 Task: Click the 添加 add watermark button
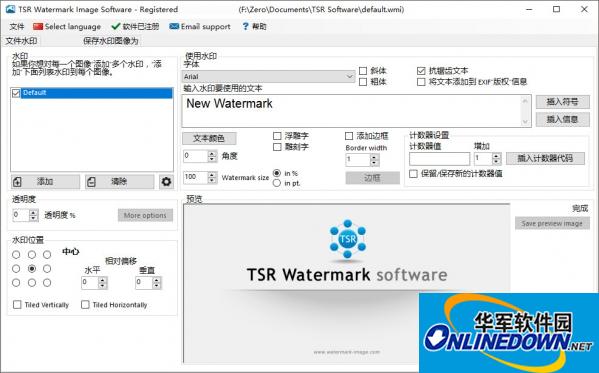(x=45, y=182)
